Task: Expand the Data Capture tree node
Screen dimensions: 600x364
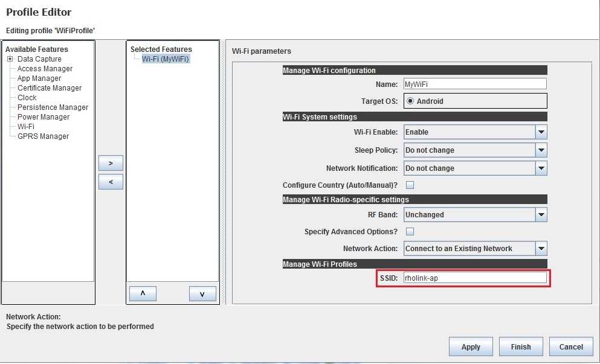Action: pyautogui.click(x=10, y=59)
